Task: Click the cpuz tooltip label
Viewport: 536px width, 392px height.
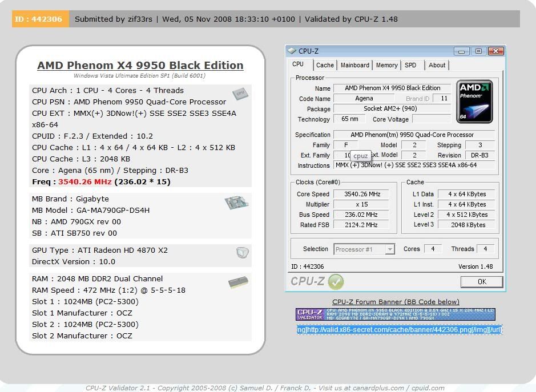Action: coord(360,156)
